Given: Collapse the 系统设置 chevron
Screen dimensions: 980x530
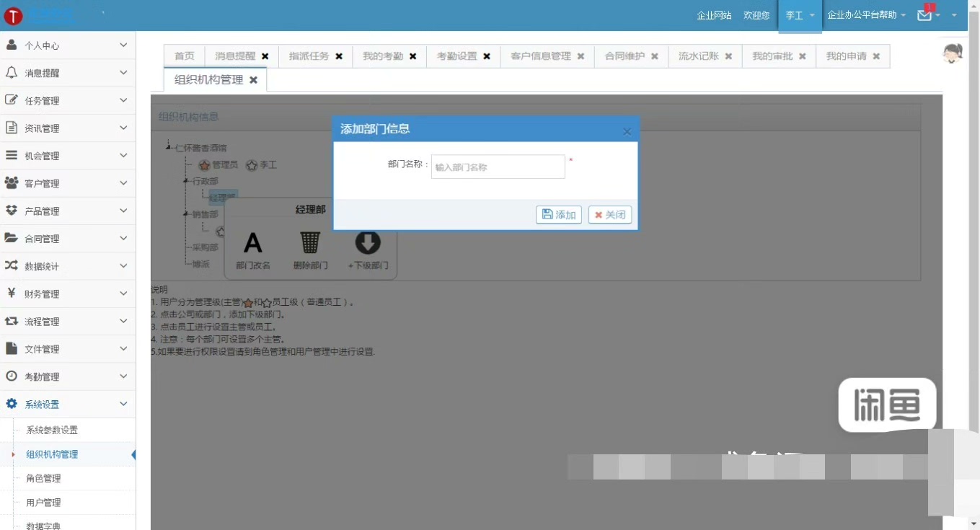Looking at the screenshot, I should [x=123, y=404].
